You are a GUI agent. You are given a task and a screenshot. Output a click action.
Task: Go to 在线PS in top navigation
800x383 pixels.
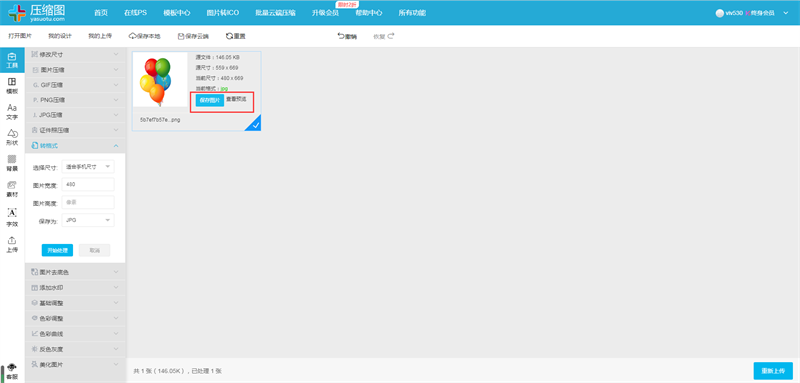click(x=135, y=13)
